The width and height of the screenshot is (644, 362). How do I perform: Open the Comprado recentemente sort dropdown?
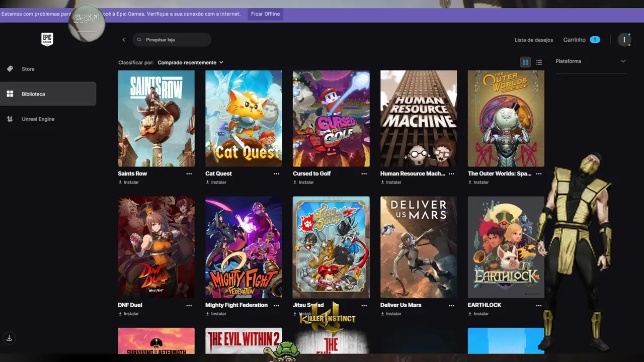point(190,62)
